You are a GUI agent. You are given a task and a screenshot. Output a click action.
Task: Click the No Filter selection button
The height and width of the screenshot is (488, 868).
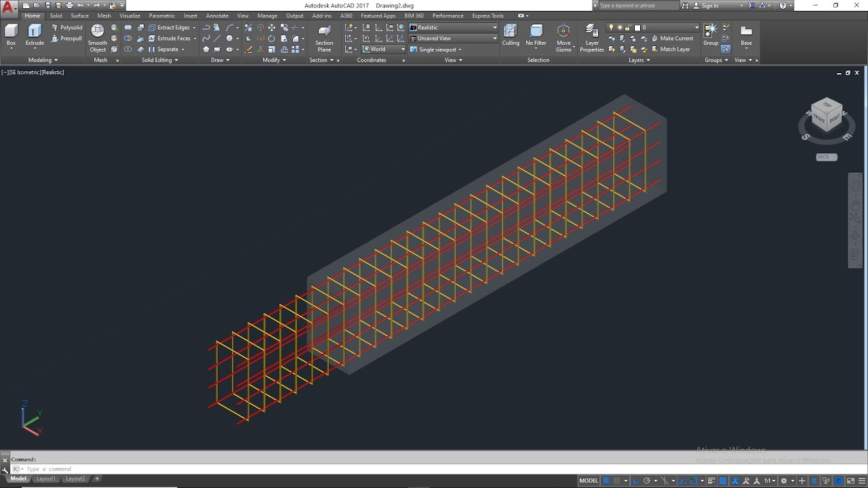pyautogui.click(x=536, y=35)
